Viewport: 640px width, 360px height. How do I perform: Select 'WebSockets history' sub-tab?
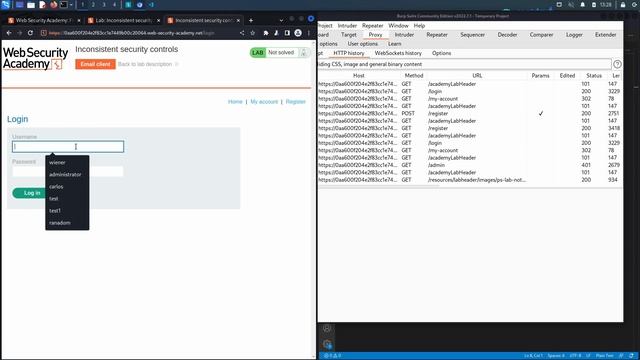pos(398,53)
